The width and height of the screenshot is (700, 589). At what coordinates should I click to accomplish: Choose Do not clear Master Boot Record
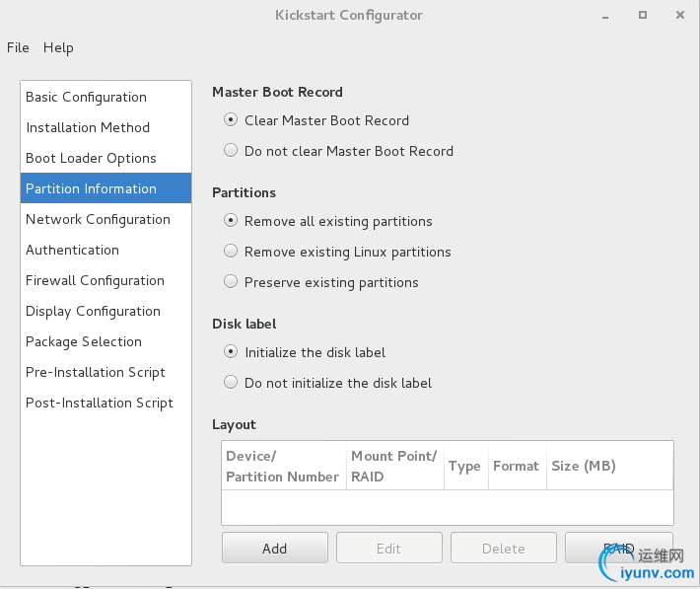point(231,151)
